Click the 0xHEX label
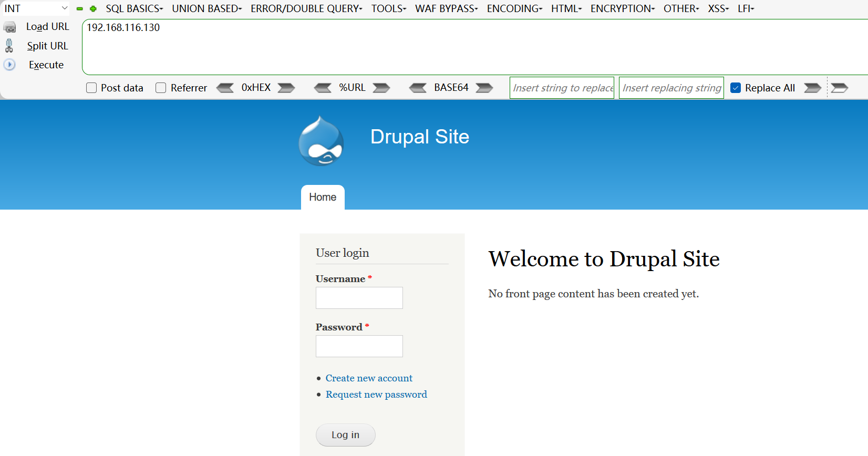 coord(256,88)
